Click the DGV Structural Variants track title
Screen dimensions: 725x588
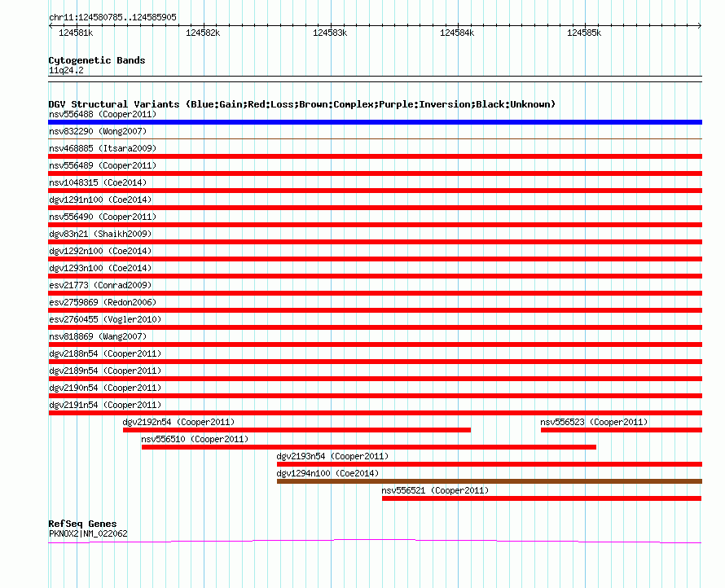click(302, 104)
